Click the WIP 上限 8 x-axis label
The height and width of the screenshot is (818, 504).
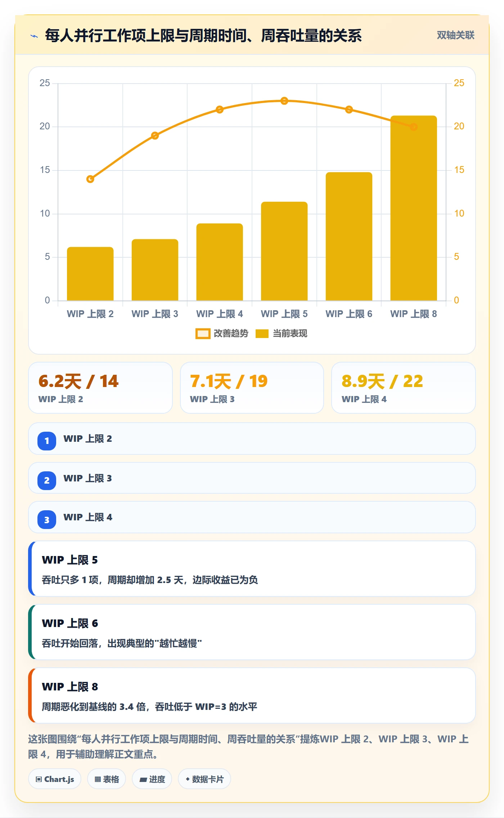pos(414,314)
